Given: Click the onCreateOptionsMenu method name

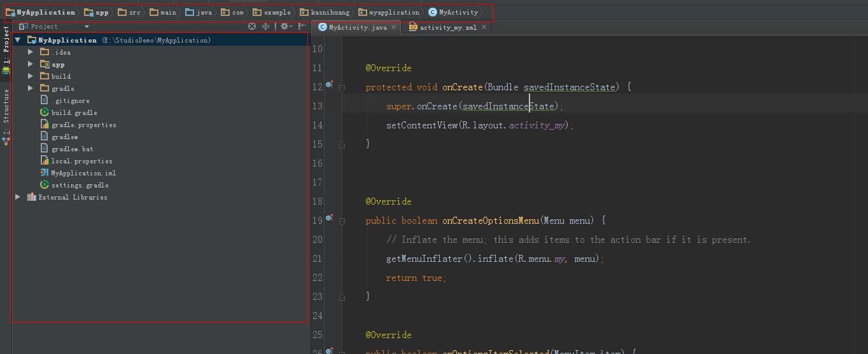Looking at the screenshot, I should coord(491,221).
